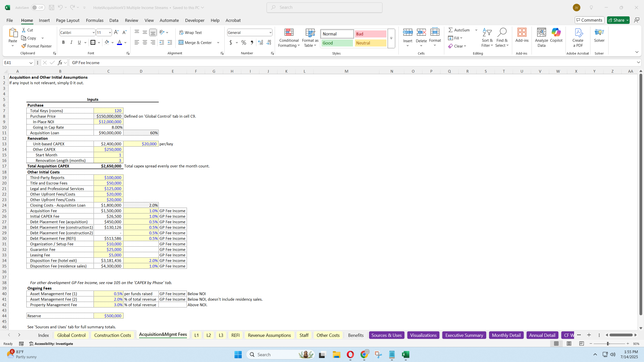Open the Sort & Filter tool
The height and width of the screenshot is (362, 644).
click(x=487, y=38)
